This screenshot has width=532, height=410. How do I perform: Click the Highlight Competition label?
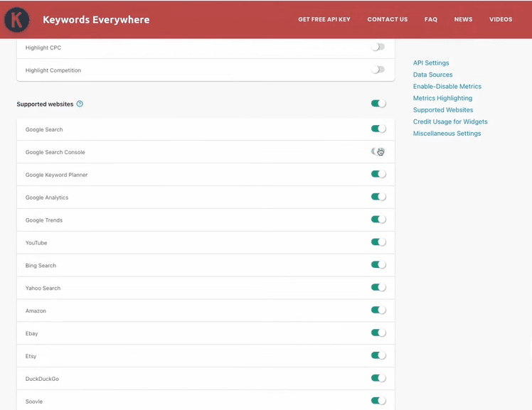(x=53, y=70)
